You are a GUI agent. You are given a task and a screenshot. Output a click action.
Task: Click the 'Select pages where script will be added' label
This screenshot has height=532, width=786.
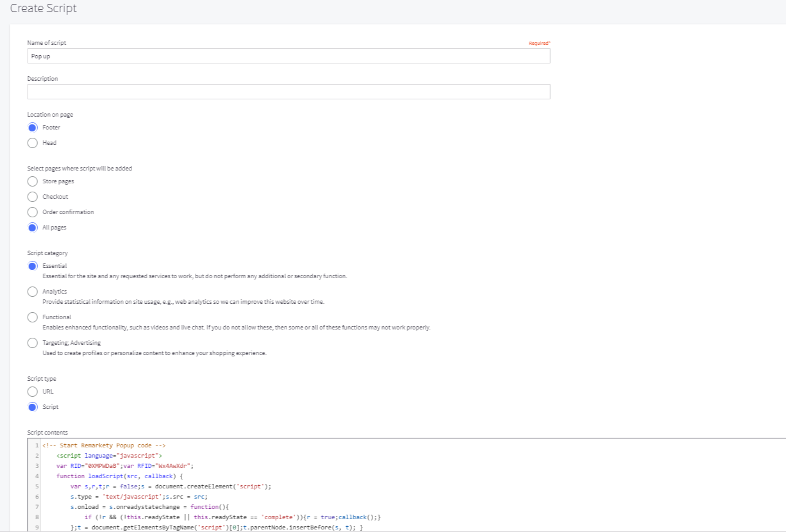[79, 169]
